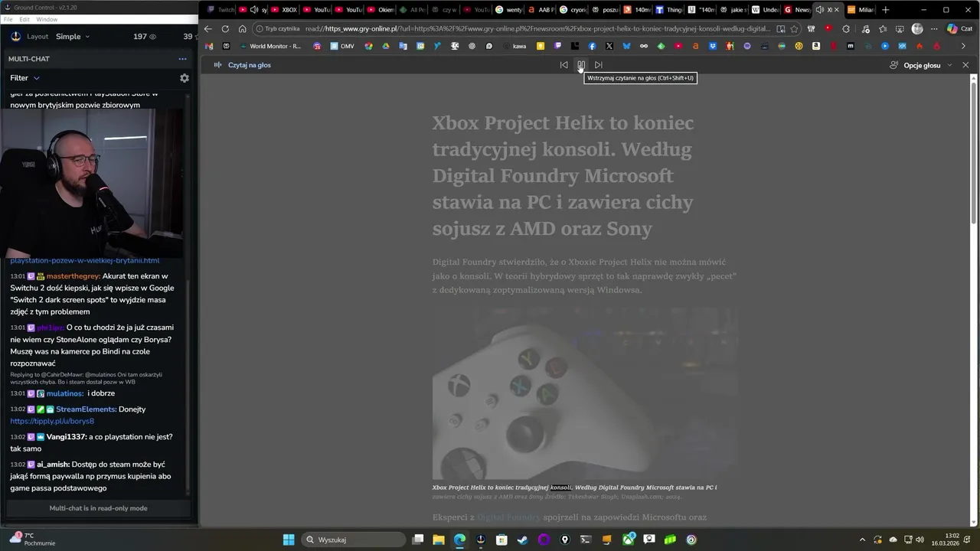Open the Facebook bookmark icon

click(592, 46)
